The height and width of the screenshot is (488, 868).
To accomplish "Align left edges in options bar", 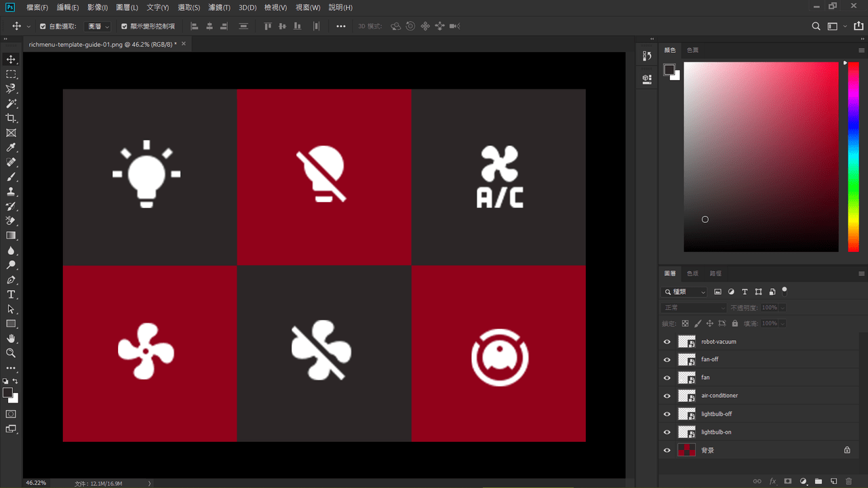I will (195, 26).
